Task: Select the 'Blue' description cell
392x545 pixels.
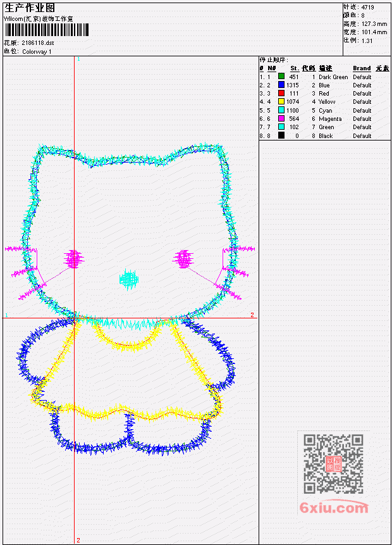Action: pyautogui.click(x=324, y=85)
